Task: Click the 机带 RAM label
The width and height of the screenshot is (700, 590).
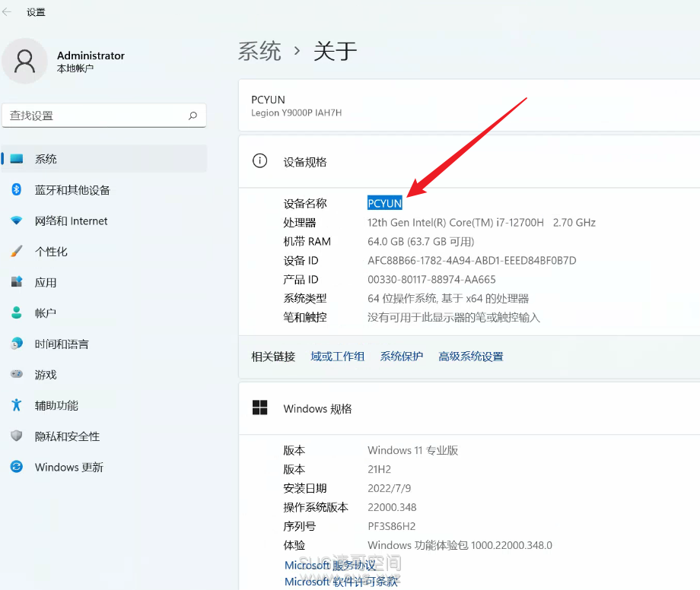Action: (x=307, y=241)
